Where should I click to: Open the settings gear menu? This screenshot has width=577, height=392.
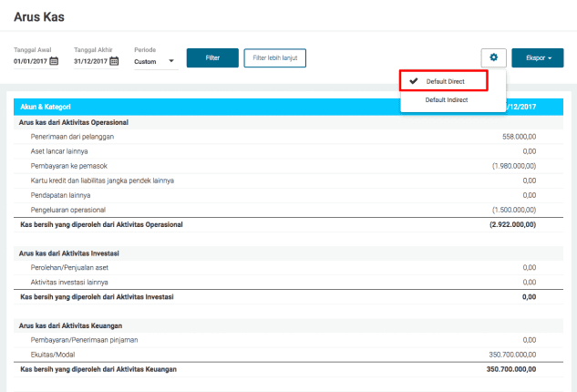click(493, 57)
